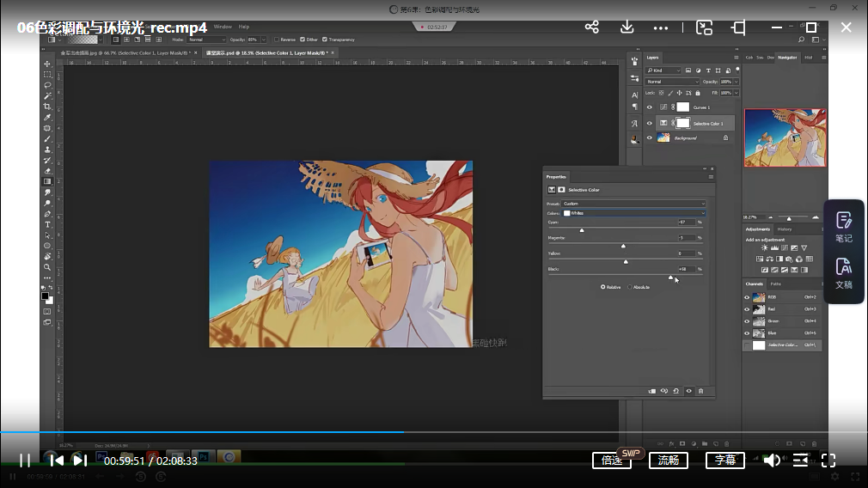Image resolution: width=868 pixels, height=488 pixels.
Task: Hide the Selective Color 1 layer
Action: click(650, 124)
